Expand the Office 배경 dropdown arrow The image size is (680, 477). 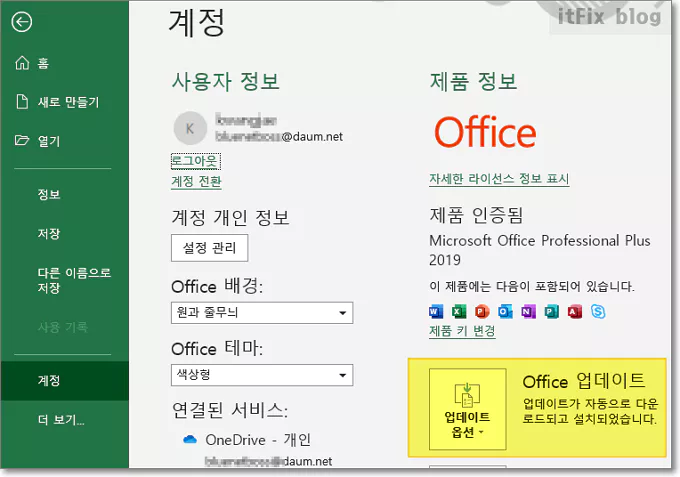click(343, 313)
